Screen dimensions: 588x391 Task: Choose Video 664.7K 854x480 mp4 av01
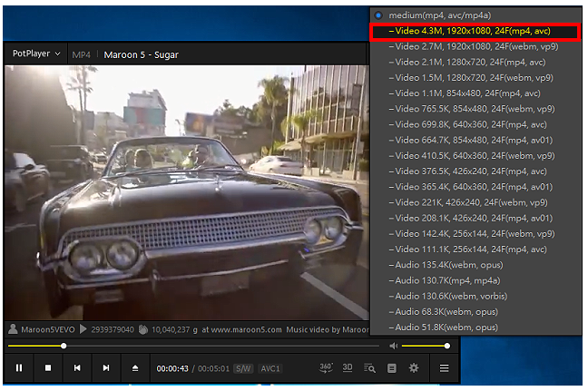click(x=475, y=141)
